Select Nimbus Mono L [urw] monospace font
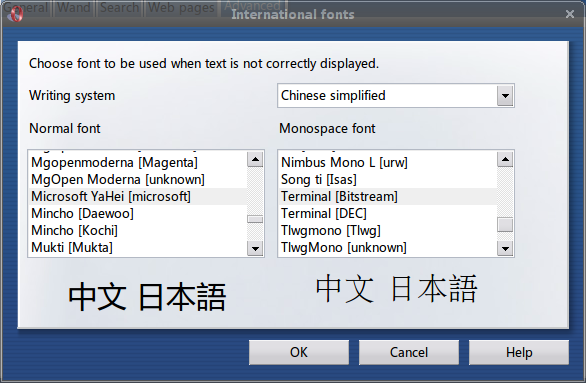The width and height of the screenshot is (586, 383). tap(388, 163)
